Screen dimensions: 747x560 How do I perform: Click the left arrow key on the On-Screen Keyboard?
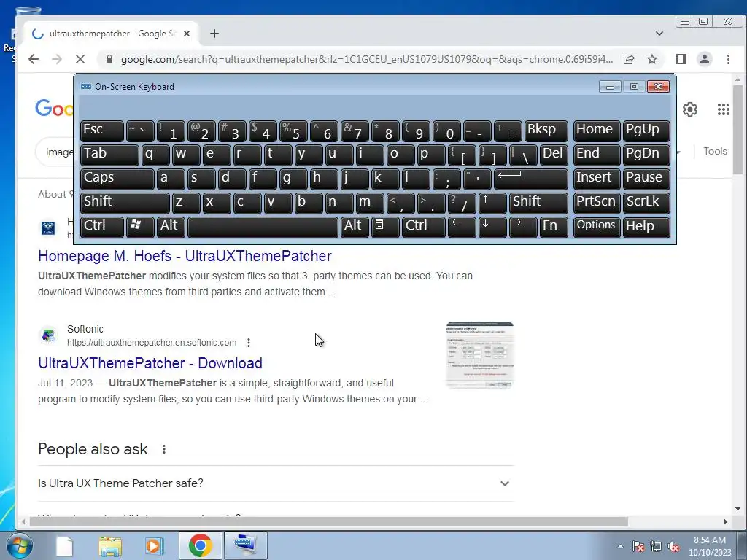click(x=462, y=226)
